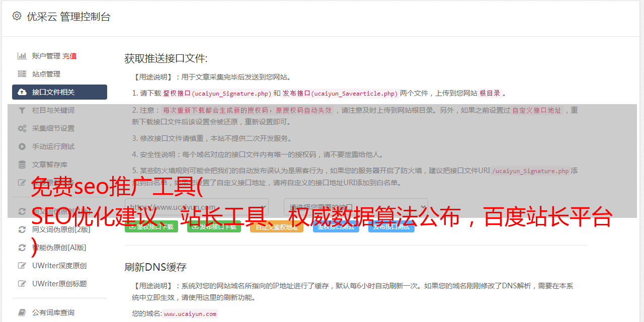Click the highlighted 根目录 text
The height and width of the screenshot is (322, 644).
point(490,93)
